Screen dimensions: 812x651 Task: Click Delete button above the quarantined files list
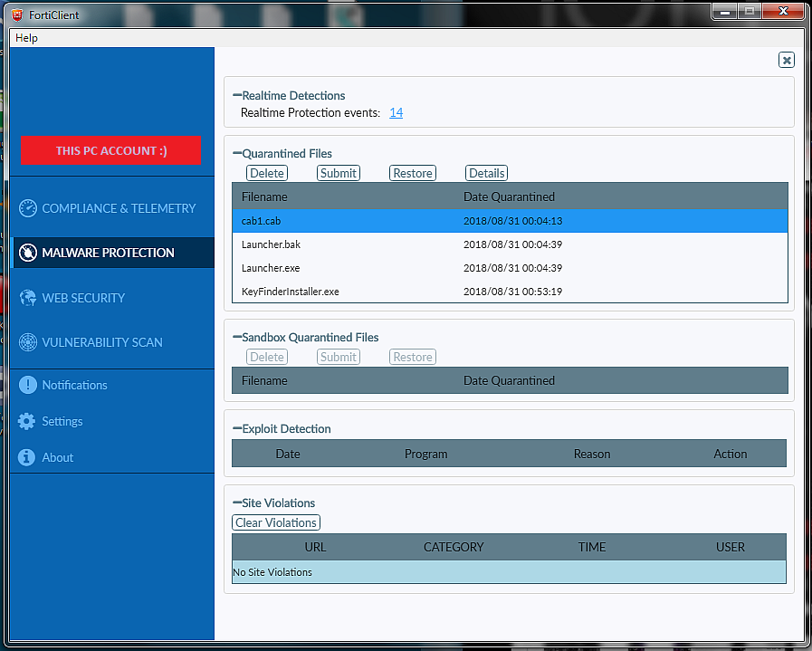[x=267, y=173]
